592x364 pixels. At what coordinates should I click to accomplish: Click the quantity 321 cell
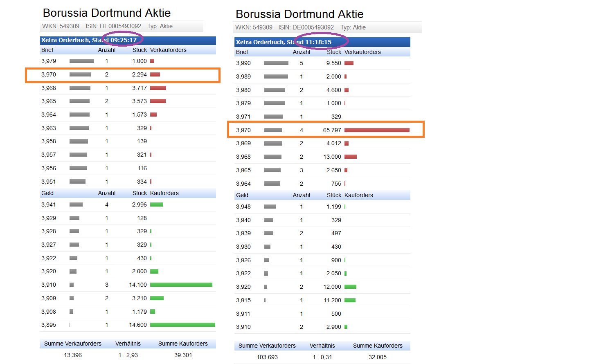tap(142, 155)
